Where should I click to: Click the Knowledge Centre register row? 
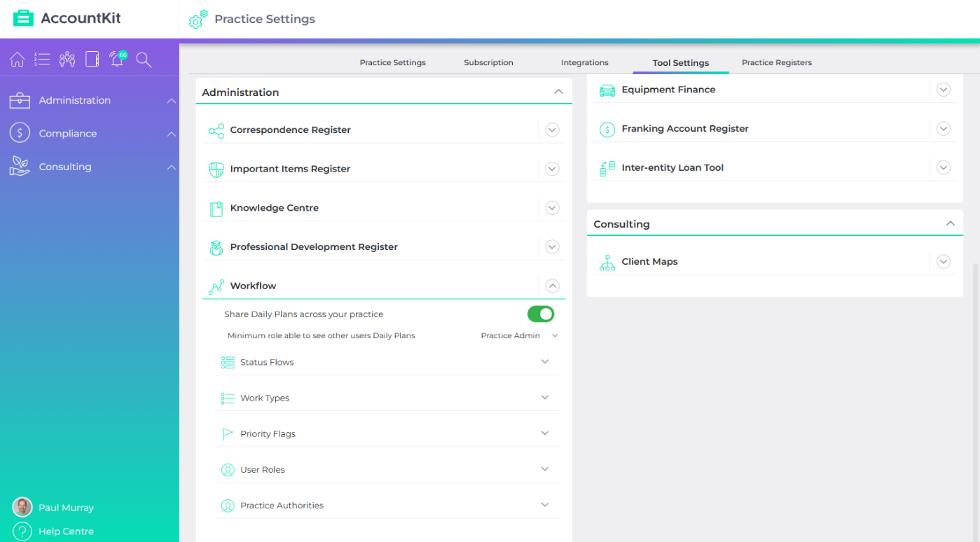[275, 207]
